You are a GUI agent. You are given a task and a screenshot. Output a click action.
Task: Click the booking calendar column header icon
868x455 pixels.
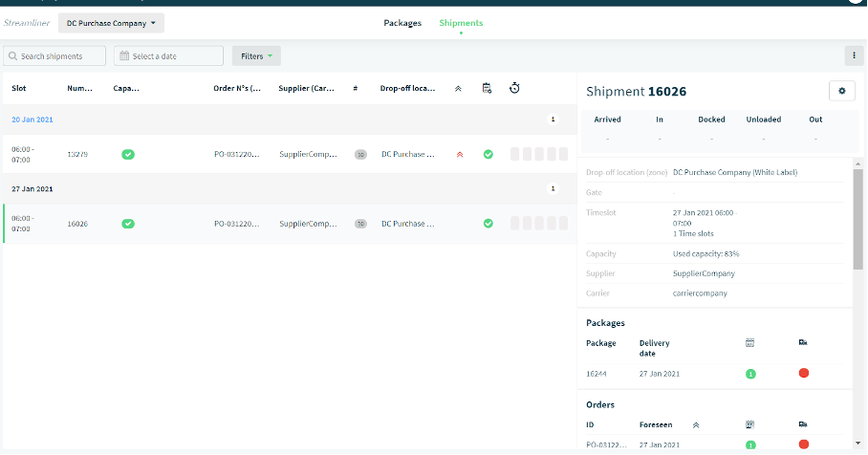pos(487,88)
